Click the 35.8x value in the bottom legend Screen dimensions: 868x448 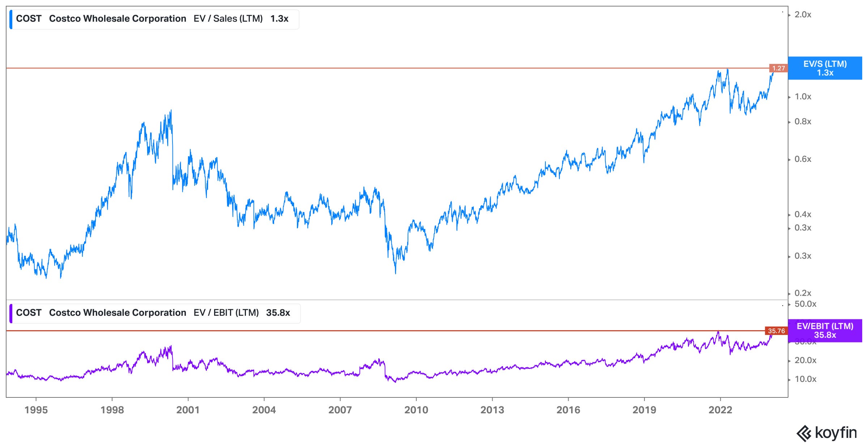(278, 313)
